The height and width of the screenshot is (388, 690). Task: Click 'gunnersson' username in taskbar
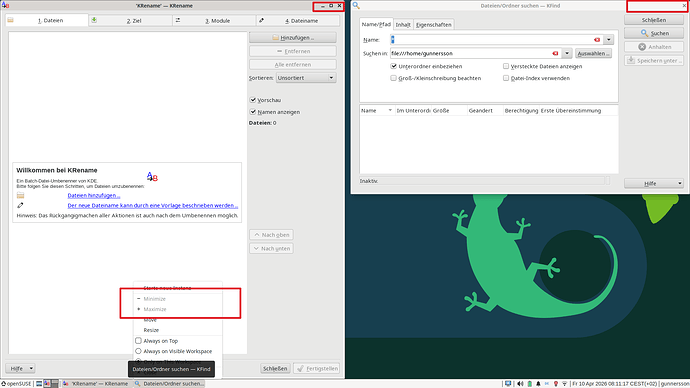tap(675, 384)
